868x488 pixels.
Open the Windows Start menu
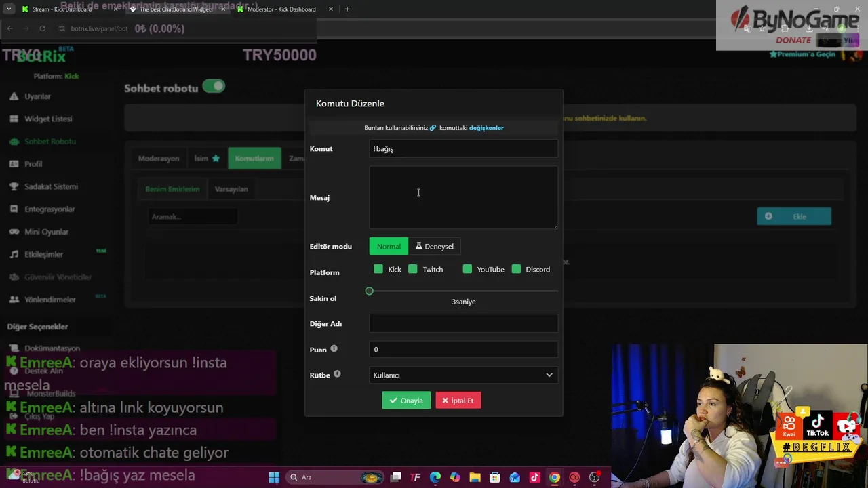(x=274, y=477)
